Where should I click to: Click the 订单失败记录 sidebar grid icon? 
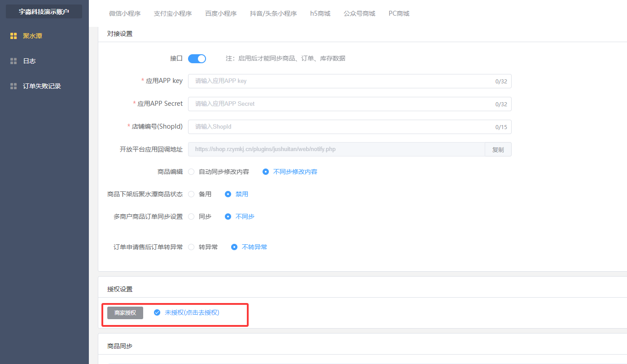[13, 86]
